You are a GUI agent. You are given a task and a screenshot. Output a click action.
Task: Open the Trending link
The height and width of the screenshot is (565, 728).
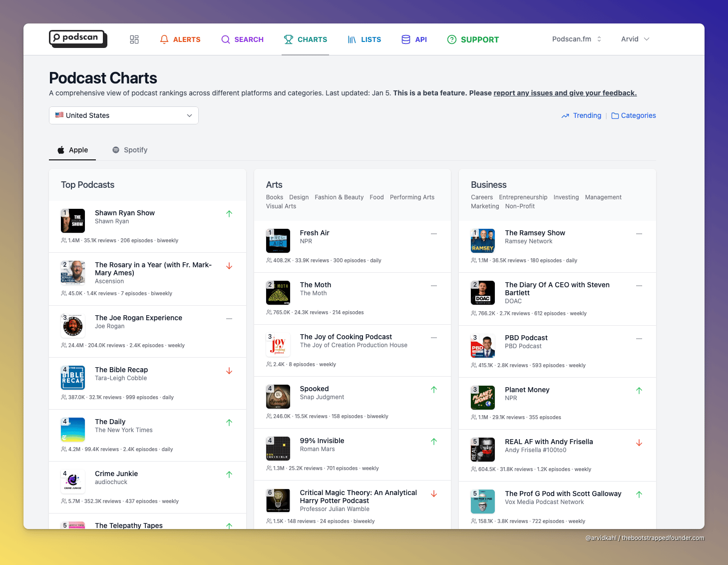tap(581, 115)
